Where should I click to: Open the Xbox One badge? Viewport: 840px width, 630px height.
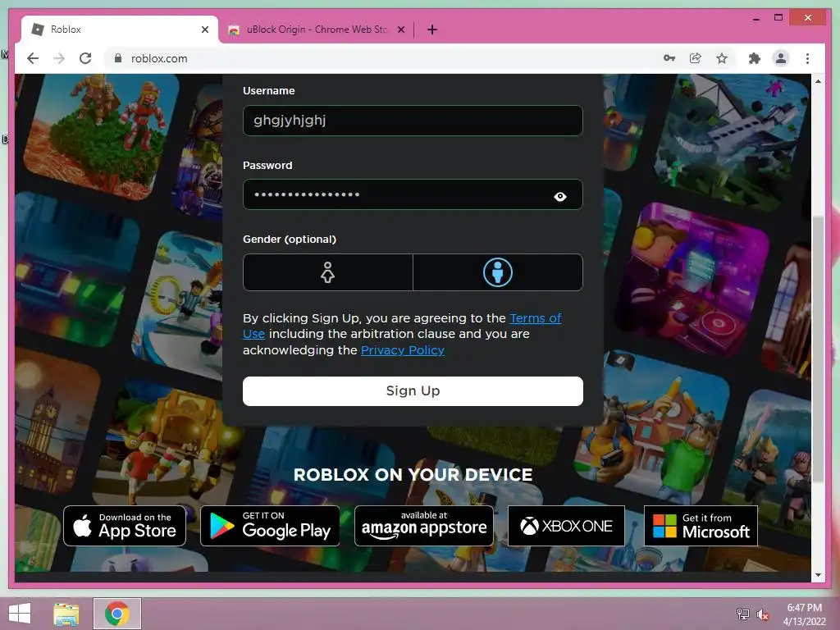pos(566,526)
